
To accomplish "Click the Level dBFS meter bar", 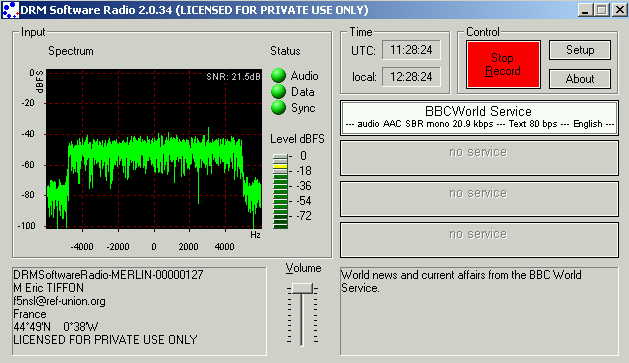I will pyautogui.click(x=280, y=191).
